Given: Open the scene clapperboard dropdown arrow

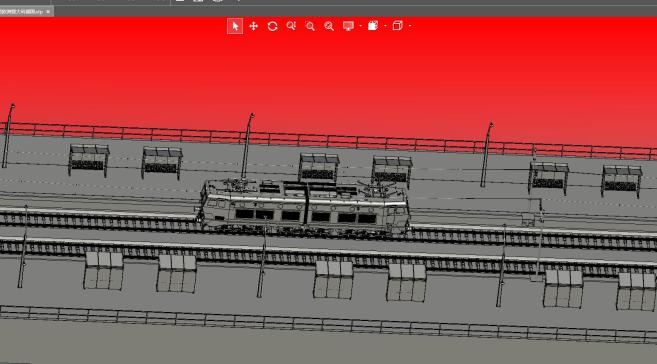Looking at the screenshot, I should tap(385, 26).
